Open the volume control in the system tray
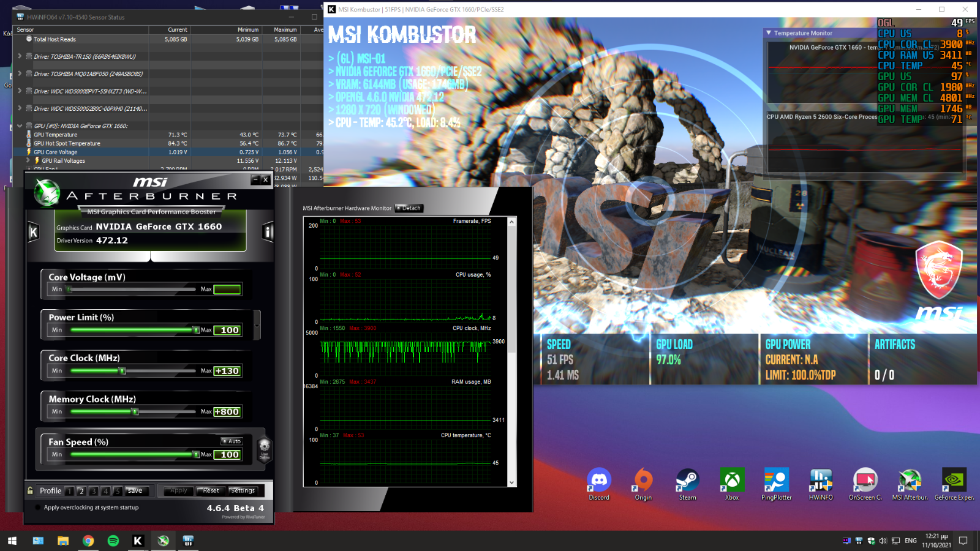Image resolution: width=980 pixels, height=551 pixels. (x=883, y=541)
